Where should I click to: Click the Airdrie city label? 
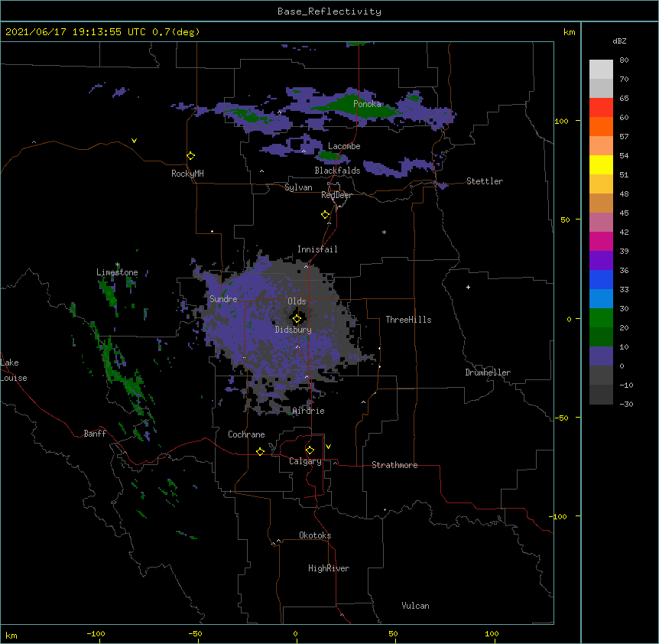309,411
